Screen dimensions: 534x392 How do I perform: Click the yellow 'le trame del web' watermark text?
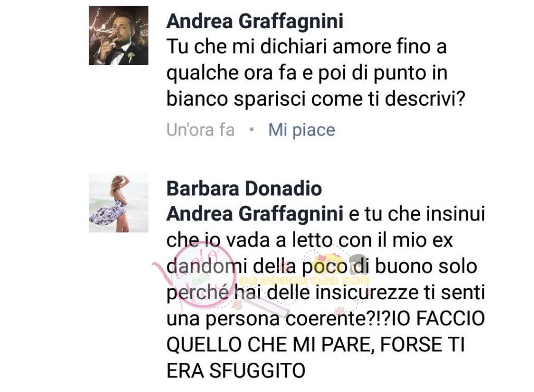coord(304,281)
